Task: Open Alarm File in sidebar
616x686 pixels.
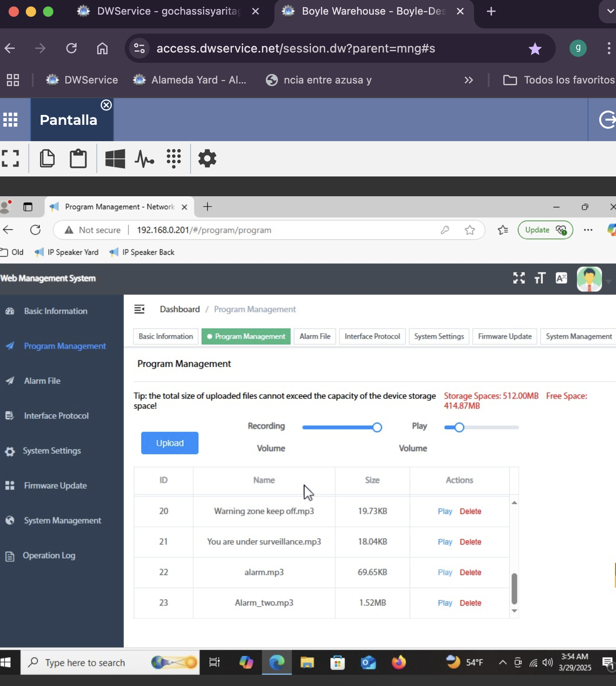Action: 42,381
